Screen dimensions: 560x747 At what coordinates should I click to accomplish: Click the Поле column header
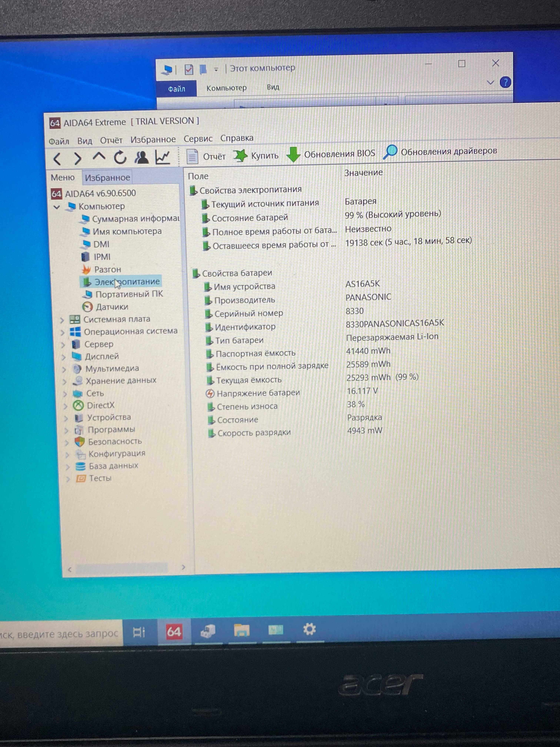coord(198,176)
